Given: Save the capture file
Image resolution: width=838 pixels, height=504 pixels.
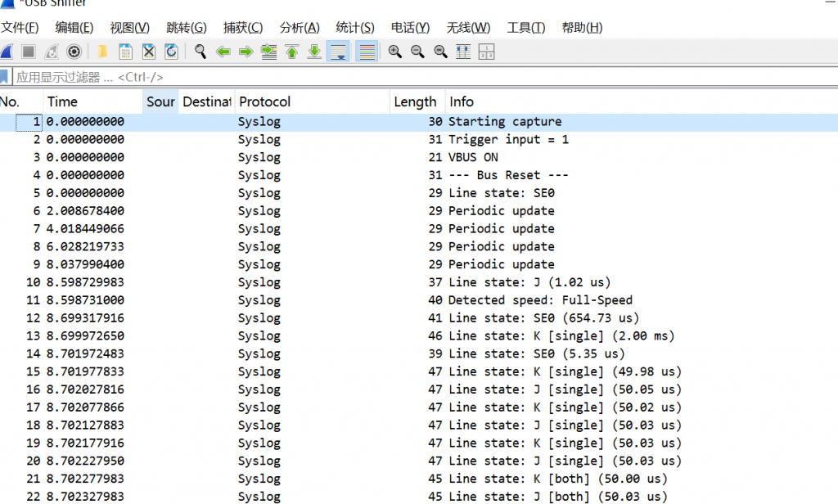Looking at the screenshot, I should [x=125, y=52].
